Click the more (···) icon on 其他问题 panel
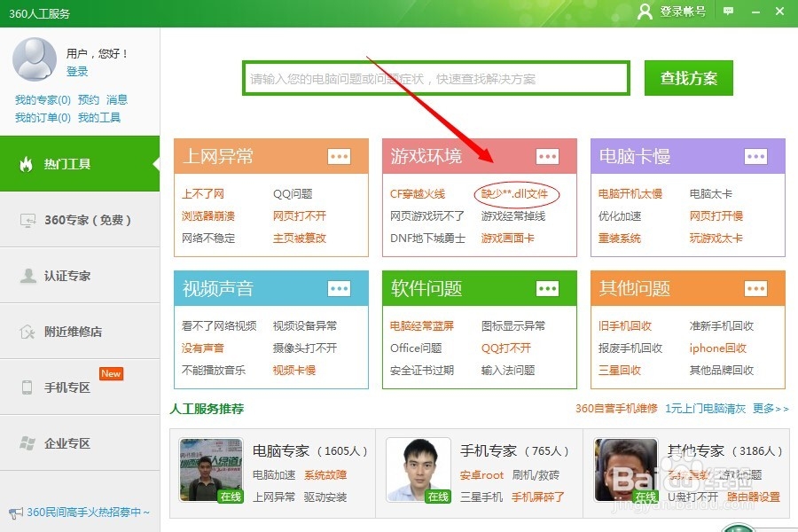The width and height of the screenshot is (798, 532). pos(755,288)
